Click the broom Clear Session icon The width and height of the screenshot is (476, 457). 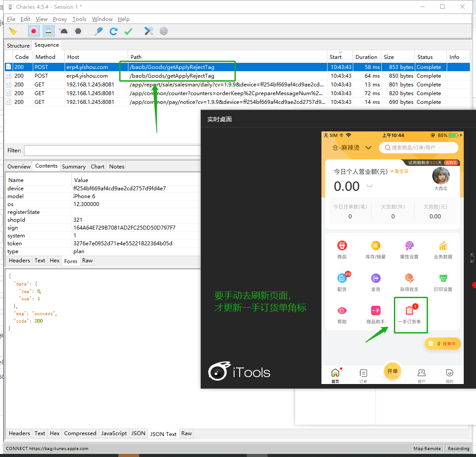coord(13,31)
